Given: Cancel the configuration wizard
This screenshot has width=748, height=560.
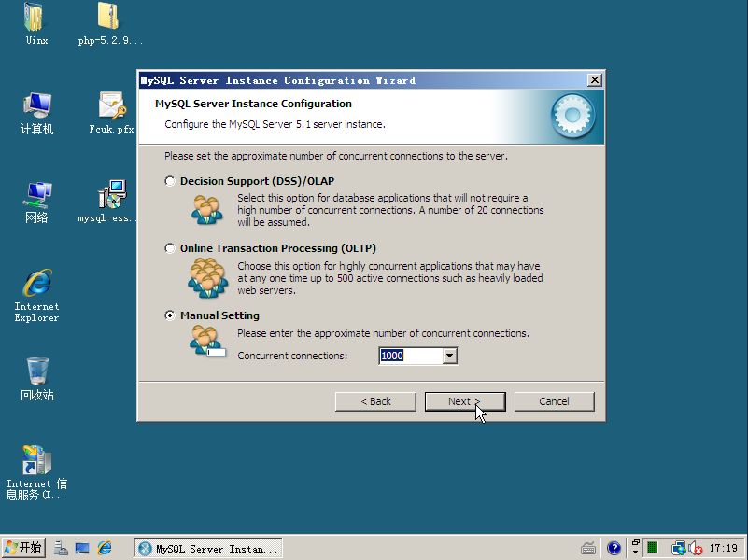Looking at the screenshot, I should pos(554,401).
